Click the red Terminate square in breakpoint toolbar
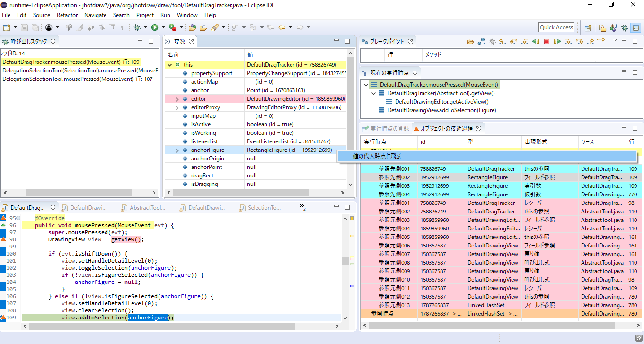This screenshot has height=344, width=644. [x=547, y=42]
